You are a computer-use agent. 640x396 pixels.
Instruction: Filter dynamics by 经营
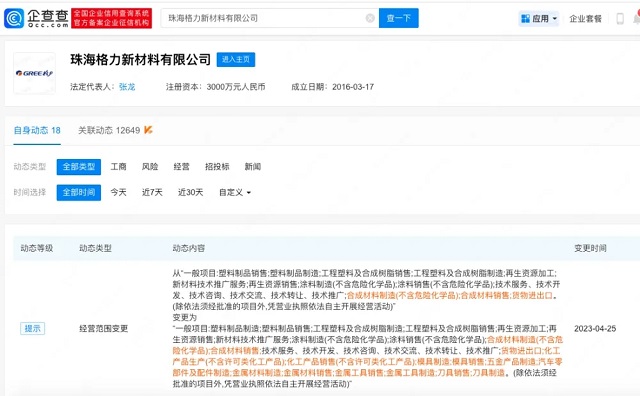181,167
